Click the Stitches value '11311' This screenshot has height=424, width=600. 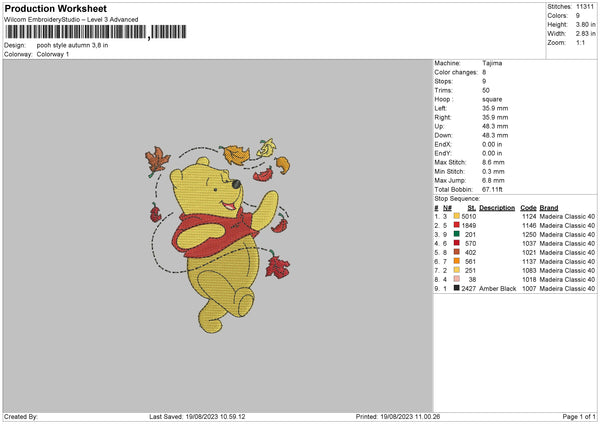(x=585, y=7)
